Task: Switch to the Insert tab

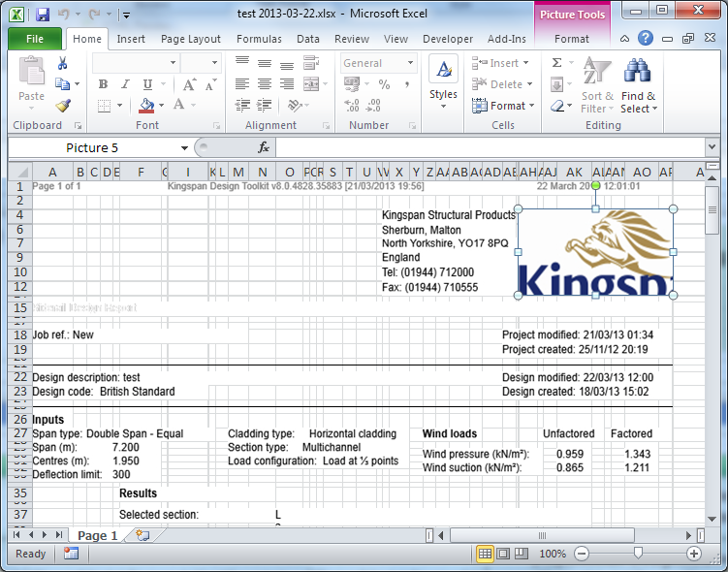Action: [131, 39]
